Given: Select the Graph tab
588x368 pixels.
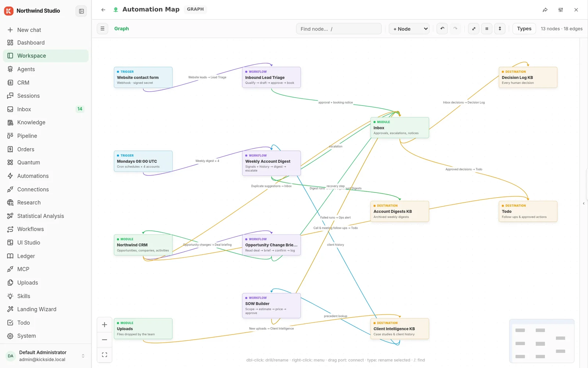Looking at the screenshot, I should pos(122,29).
